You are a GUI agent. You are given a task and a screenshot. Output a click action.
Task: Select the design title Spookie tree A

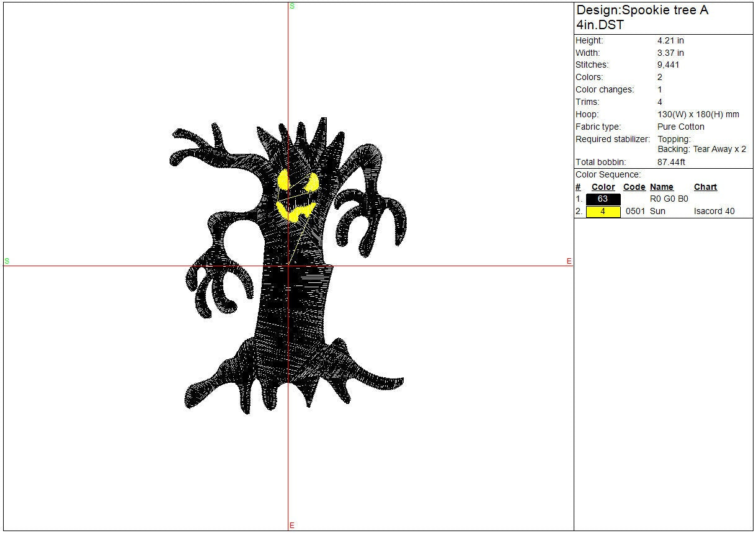642,11
